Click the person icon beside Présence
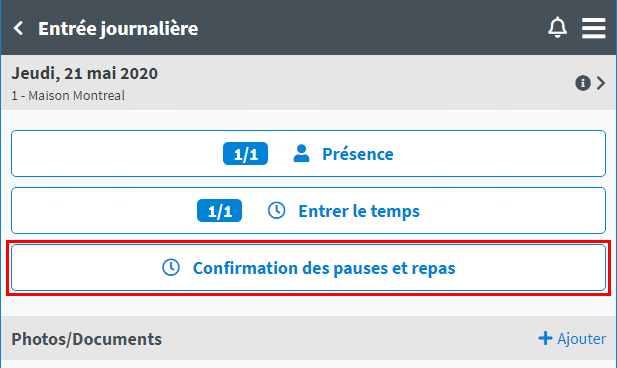This screenshot has width=617, height=368. (x=301, y=153)
